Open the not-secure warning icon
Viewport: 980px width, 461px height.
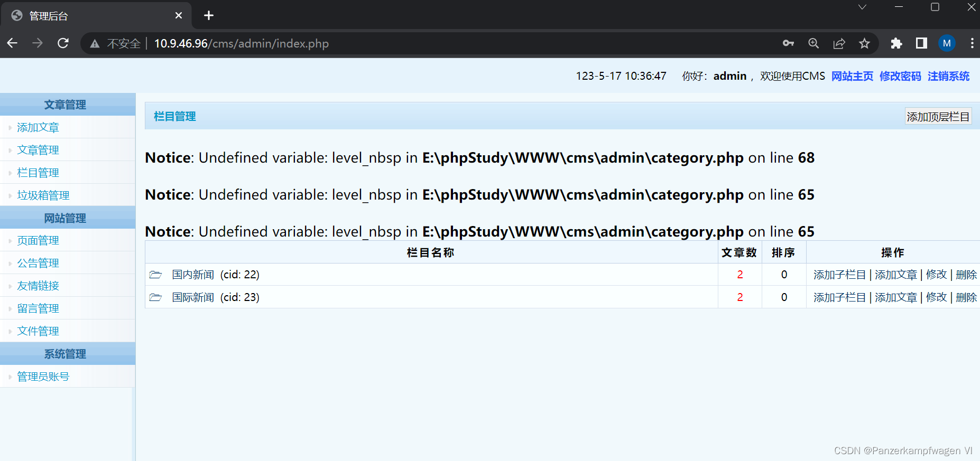[x=95, y=44]
